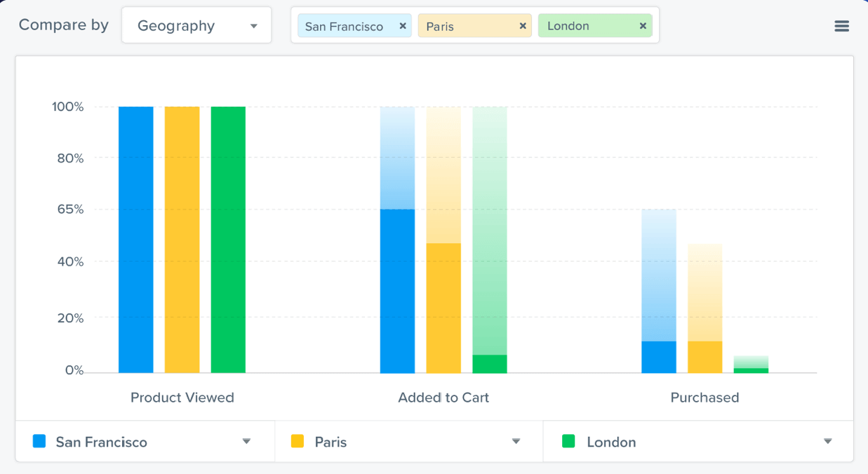Click the San Francisco legend text

(x=102, y=442)
